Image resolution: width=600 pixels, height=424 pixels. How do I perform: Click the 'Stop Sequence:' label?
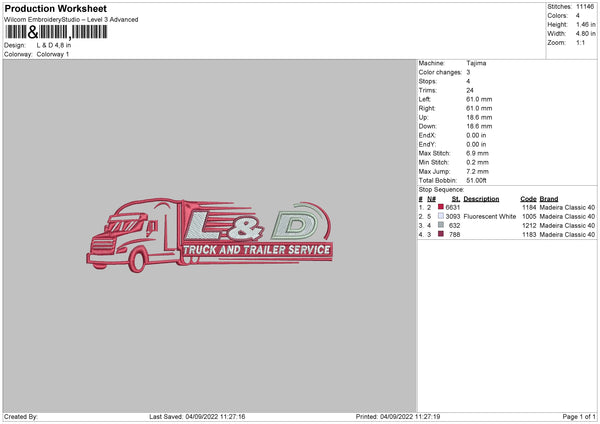(441, 190)
